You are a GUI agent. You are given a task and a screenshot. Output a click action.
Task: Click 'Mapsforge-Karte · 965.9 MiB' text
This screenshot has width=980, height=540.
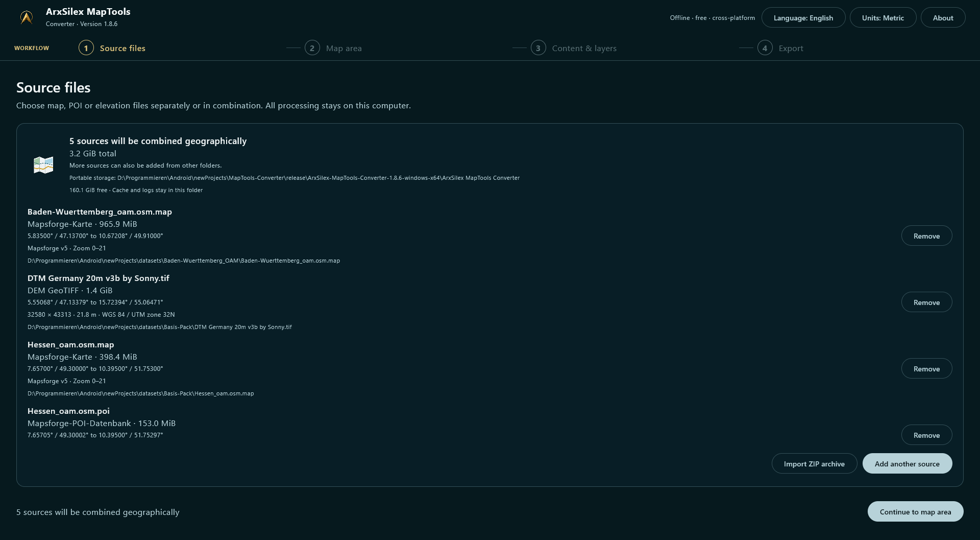pyautogui.click(x=82, y=224)
